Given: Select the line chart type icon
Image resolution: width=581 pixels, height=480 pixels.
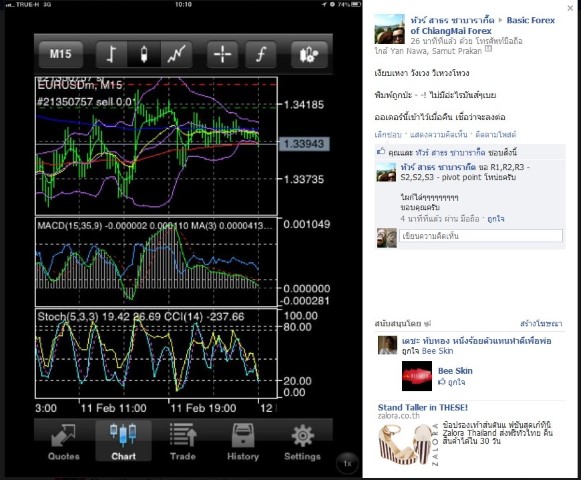Looking at the screenshot, I should point(176,54).
